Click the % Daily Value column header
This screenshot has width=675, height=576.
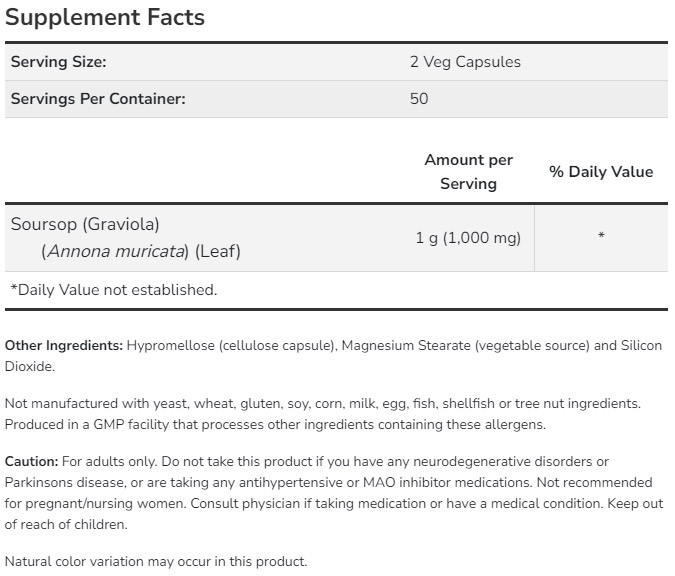[601, 172]
